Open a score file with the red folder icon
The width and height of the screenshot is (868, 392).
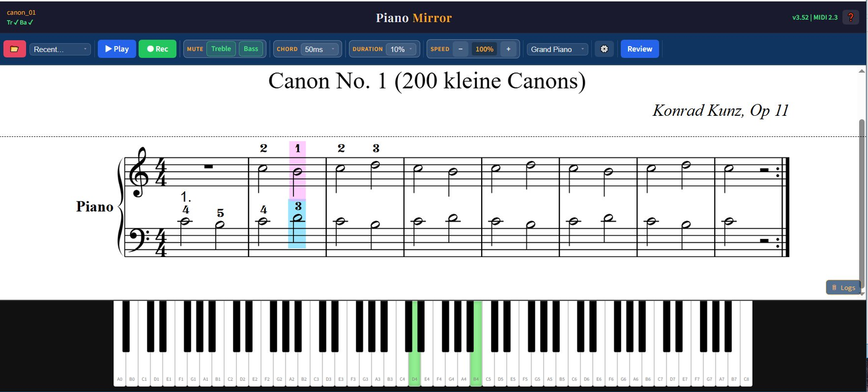(15, 49)
